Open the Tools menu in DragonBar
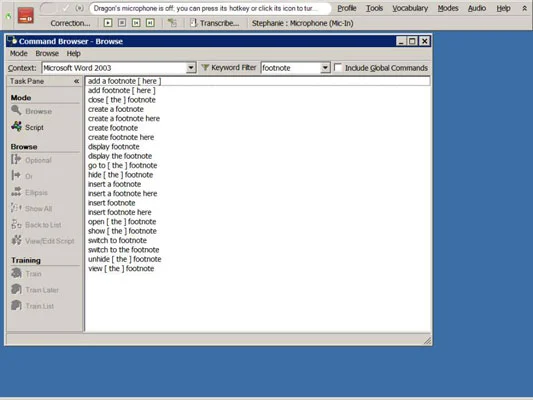The height and width of the screenshot is (400, 533). pyautogui.click(x=374, y=8)
